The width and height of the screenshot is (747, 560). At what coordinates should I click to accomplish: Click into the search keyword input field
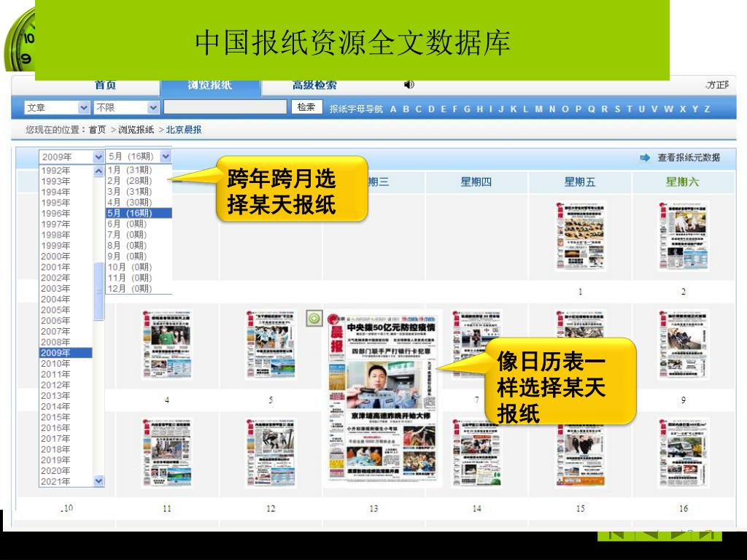pos(225,107)
